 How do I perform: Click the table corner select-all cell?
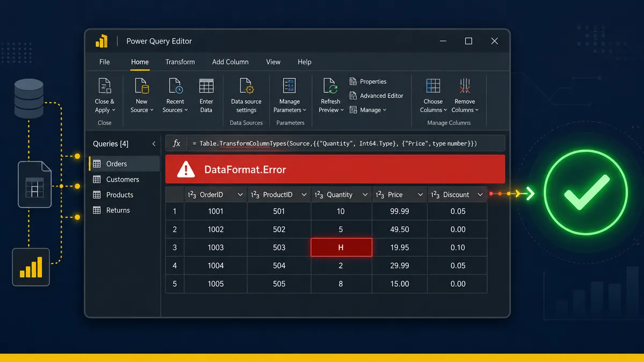click(x=175, y=195)
